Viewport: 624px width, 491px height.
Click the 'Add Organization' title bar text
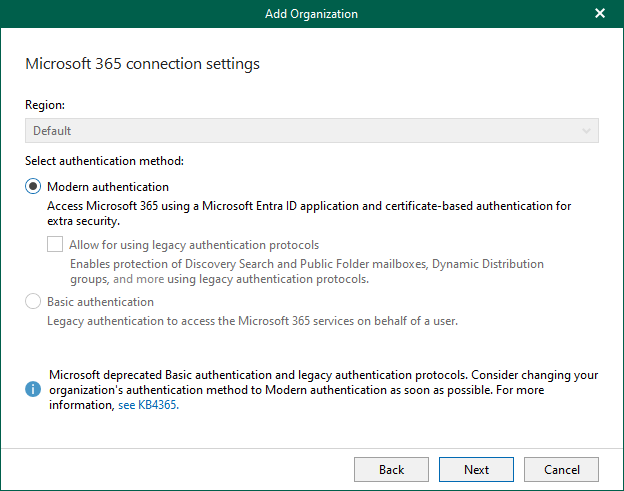[311, 14]
